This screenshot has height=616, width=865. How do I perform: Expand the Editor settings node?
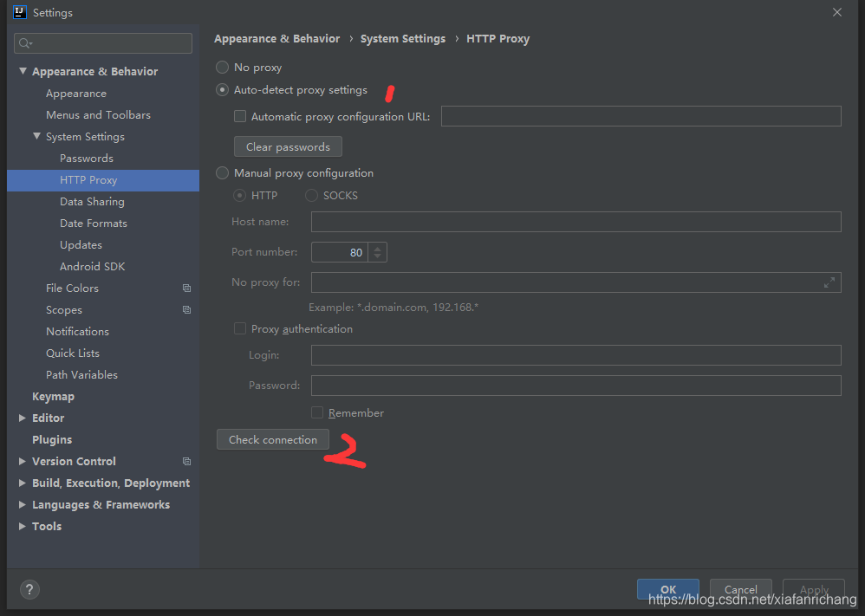(22, 418)
